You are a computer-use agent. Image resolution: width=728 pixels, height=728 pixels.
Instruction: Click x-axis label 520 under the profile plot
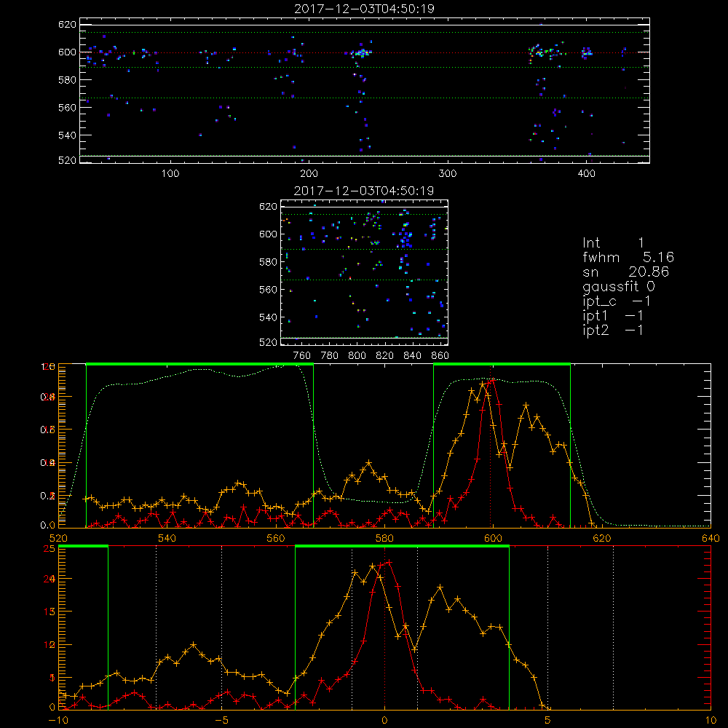[x=58, y=538]
